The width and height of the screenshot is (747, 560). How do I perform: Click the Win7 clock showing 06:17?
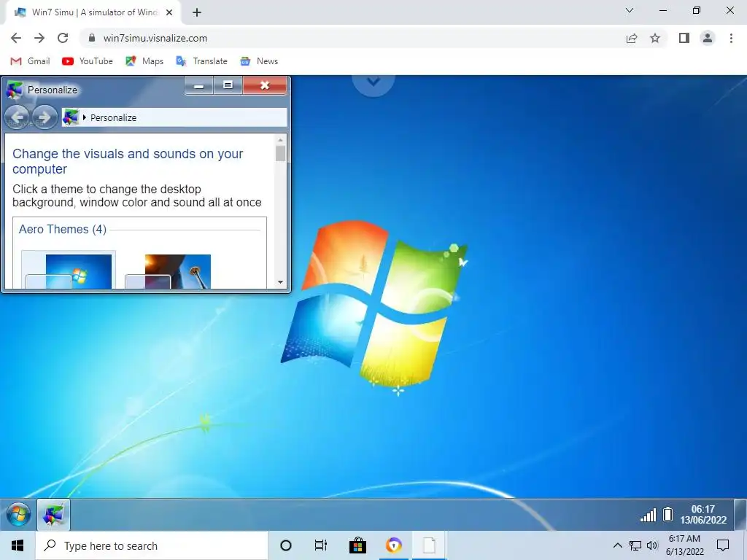coord(703,515)
